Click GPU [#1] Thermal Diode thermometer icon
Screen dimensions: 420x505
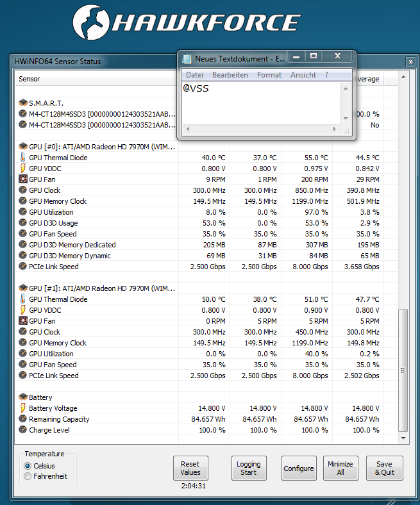(x=22, y=299)
